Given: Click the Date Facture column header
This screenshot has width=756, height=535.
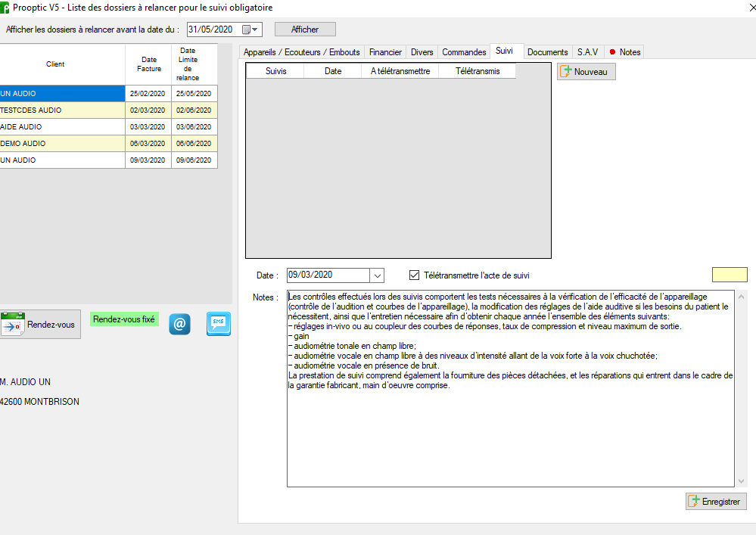Looking at the screenshot, I should click(x=148, y=64).
